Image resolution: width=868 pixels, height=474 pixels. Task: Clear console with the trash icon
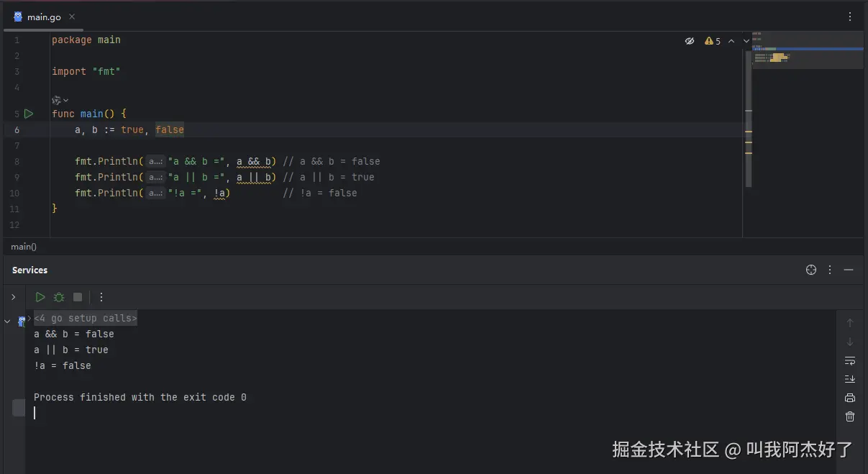(x=850, y=416)
